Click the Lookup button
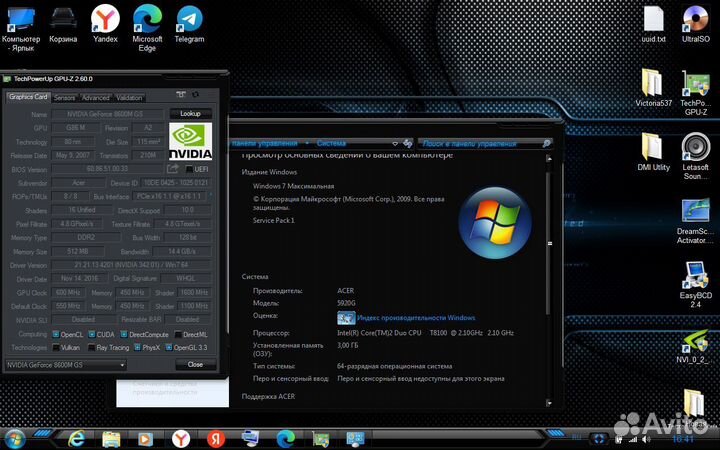 pos(191,113)
